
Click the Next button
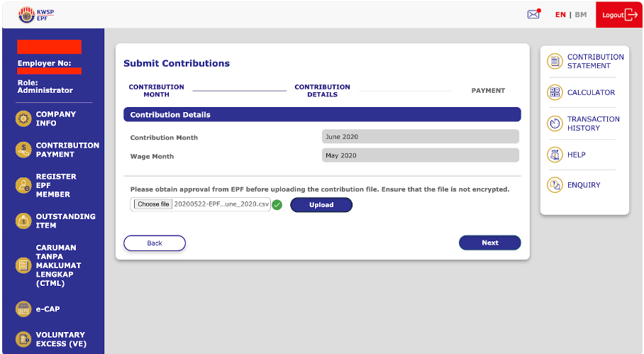tap(489, 243)
